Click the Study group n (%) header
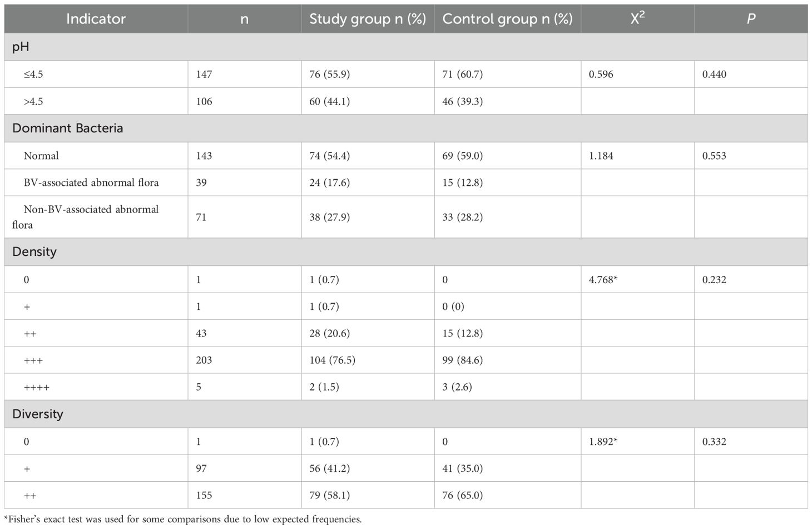The image size is (812, 529). pyautogui.click(x=368, y=19)
